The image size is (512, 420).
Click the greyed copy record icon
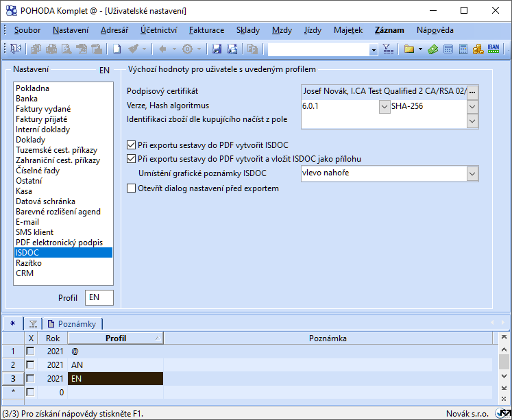(252, 49)
